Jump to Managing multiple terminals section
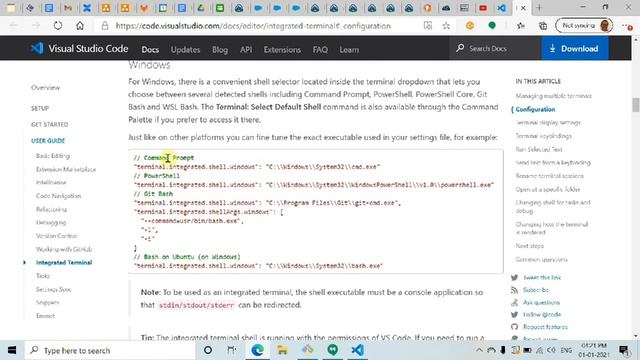Image resolution: width=640 pixels, height=360 pixels. (x=553, y=96)
